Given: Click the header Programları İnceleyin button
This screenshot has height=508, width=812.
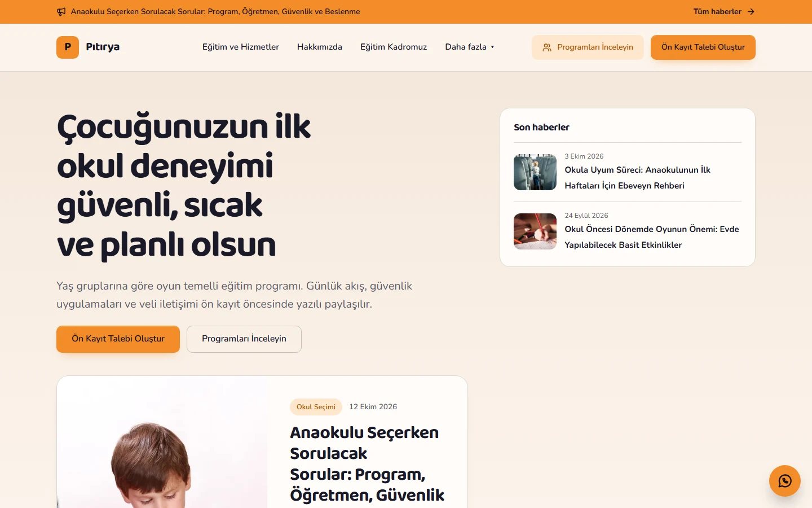Looking at the screenshot, I should click(588, 47).
